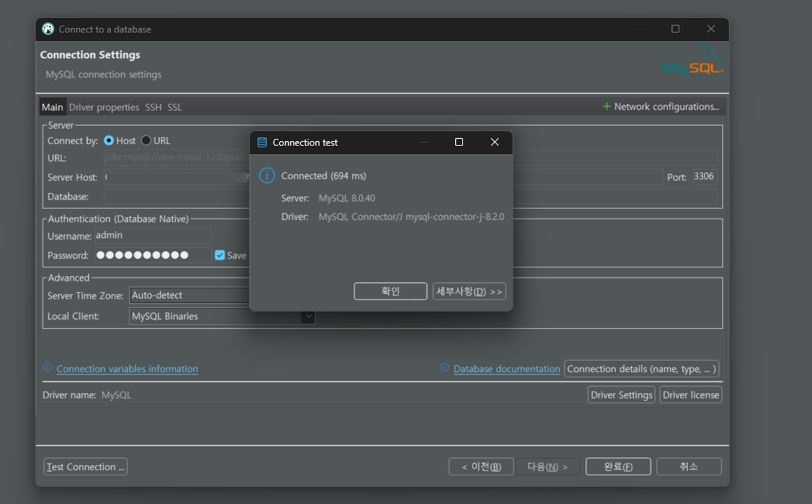
Task: Click the info icon beside Database documentation
Action: pyautogui.click(x=444, y=368)
